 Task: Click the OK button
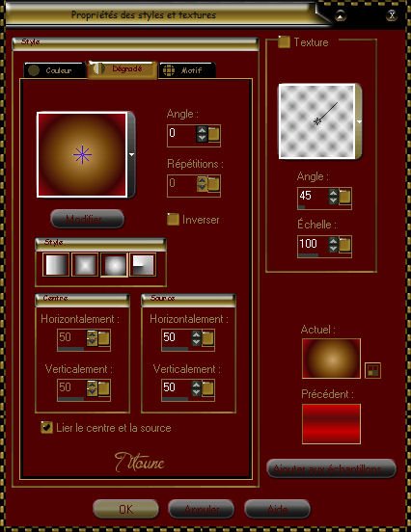pos(125,509)
